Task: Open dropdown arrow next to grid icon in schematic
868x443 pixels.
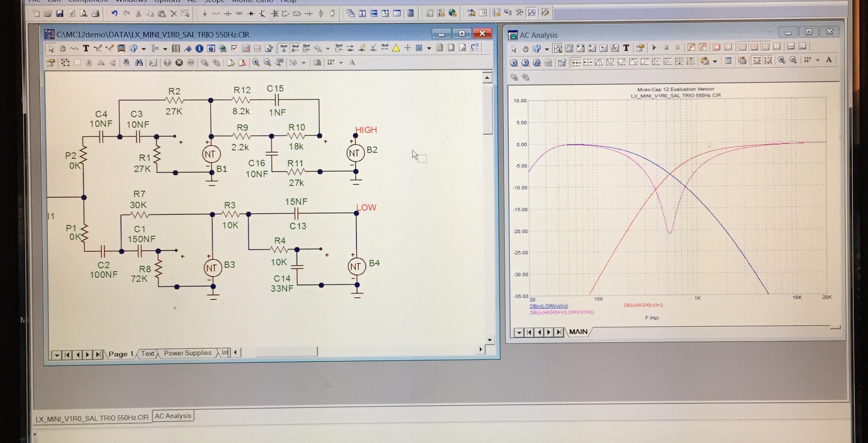Action: point(429,48)
